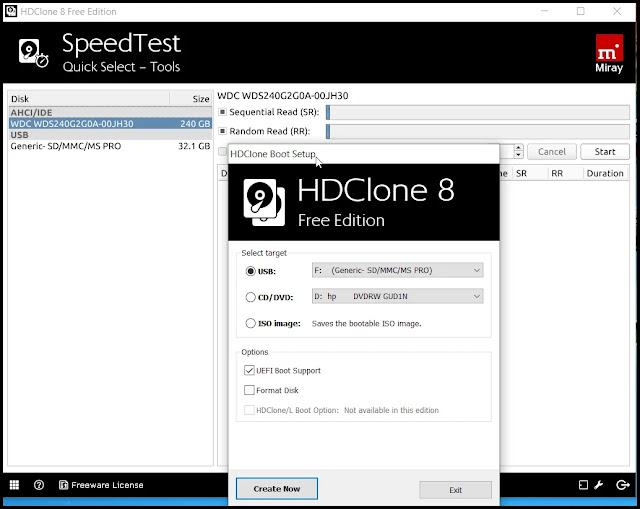
Task: Toggle UEFI Boot Support checkbox
Action: [249, 370]
